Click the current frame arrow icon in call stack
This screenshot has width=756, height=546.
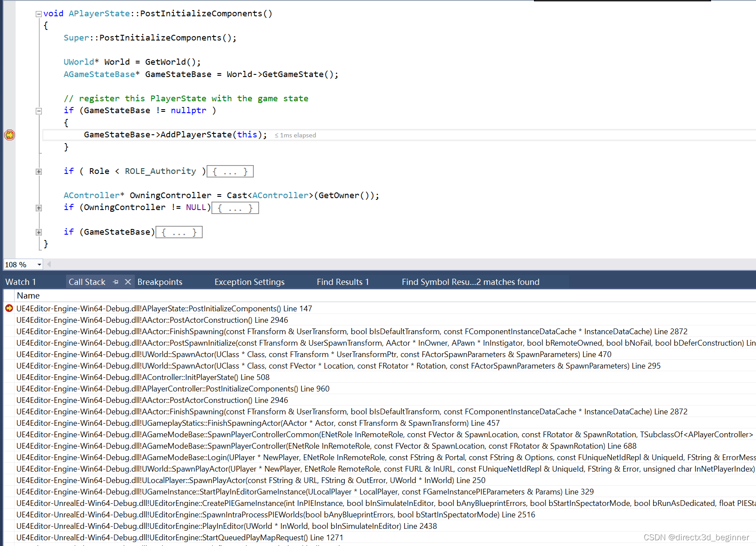(x=9, y=308)
